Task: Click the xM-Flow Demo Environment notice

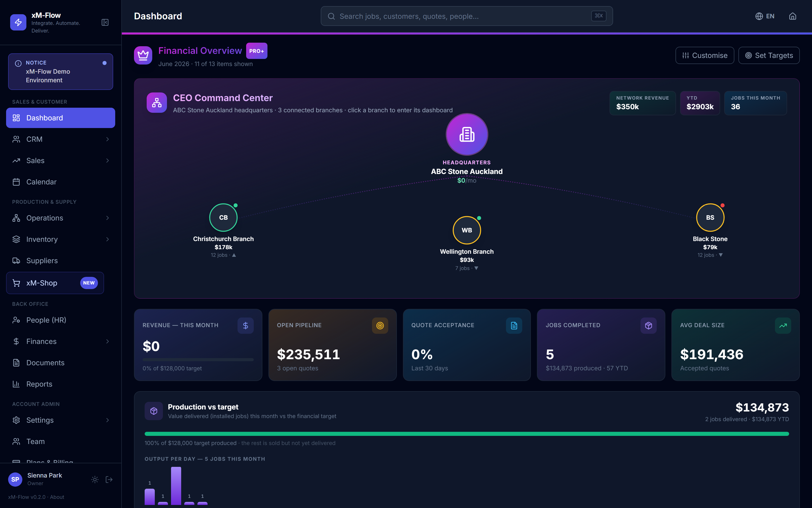Action: tap(60, 72)
